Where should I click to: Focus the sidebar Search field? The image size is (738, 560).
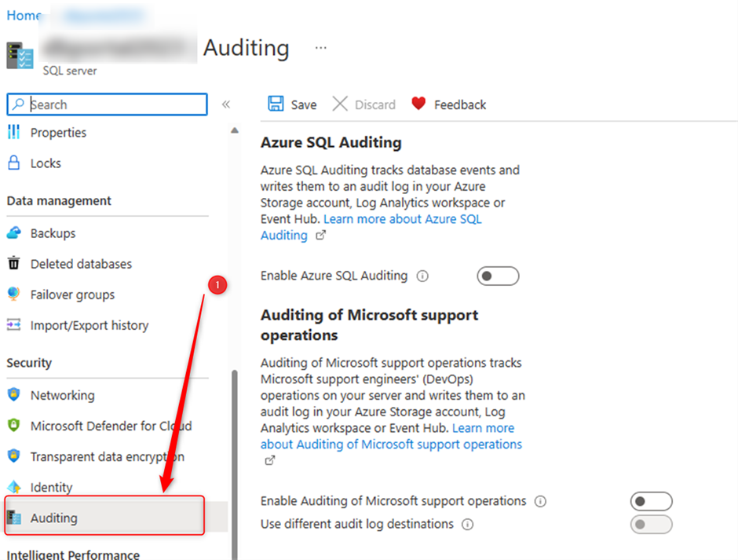[x=108, y=104]
